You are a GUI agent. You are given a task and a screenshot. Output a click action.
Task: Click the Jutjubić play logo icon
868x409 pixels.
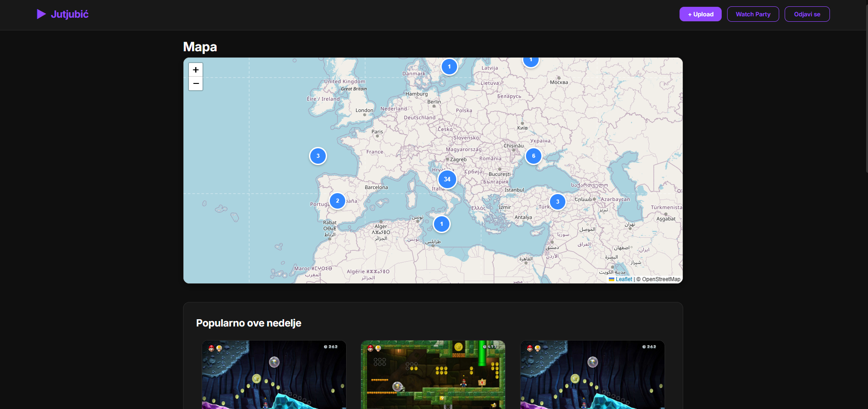tap(41, 14)
